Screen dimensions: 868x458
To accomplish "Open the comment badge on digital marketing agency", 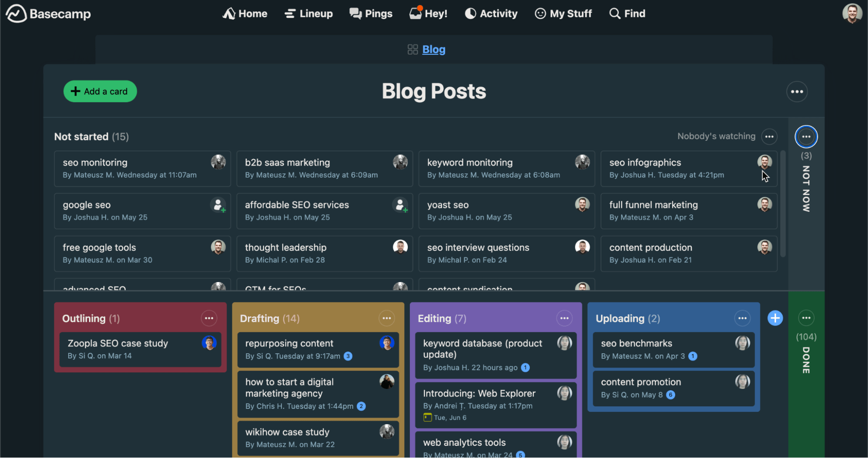I will tap(361, 406).
